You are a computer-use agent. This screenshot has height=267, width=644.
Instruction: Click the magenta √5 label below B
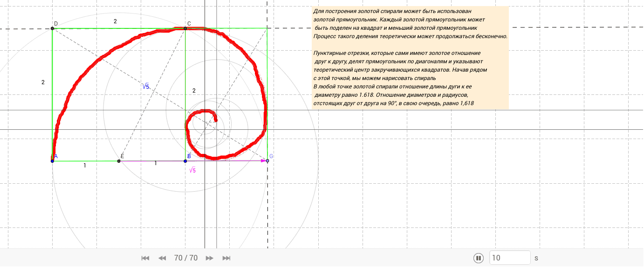[192, 170]
